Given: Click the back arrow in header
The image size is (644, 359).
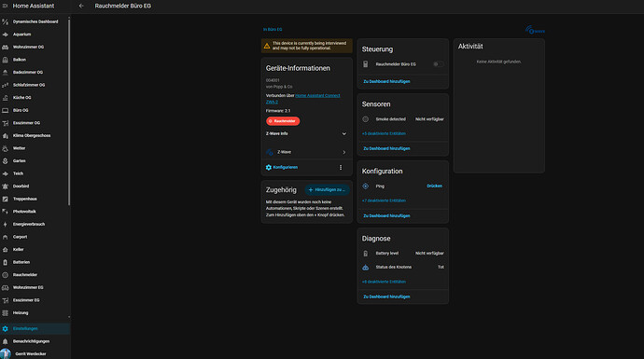Looking at the screenshot, I should click(81, 6).
